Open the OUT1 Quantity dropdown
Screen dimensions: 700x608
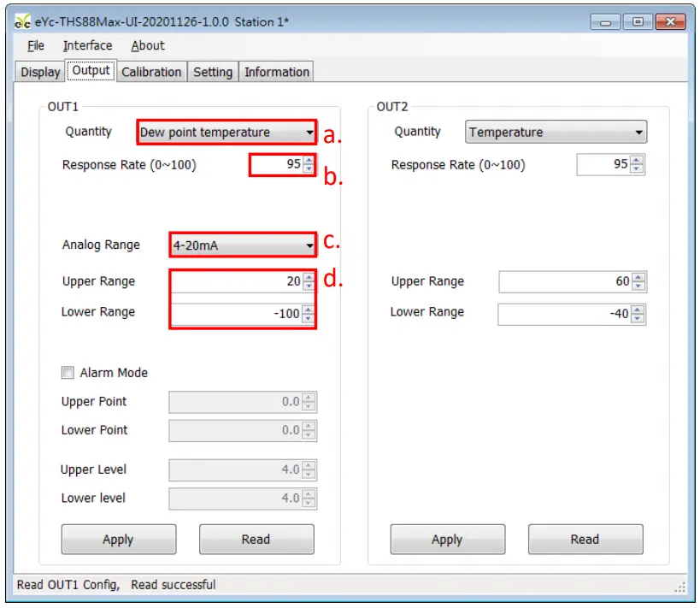click(226, 133)
